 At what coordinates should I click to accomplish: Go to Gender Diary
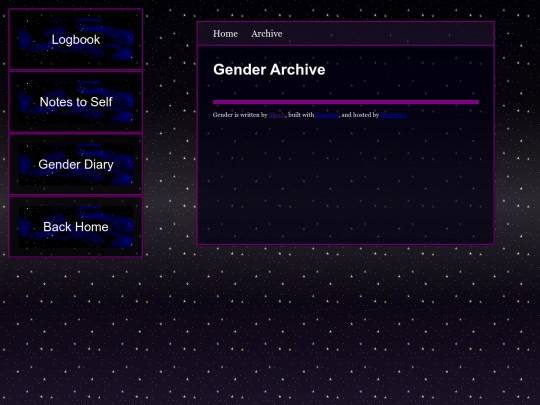coord(76,165)
